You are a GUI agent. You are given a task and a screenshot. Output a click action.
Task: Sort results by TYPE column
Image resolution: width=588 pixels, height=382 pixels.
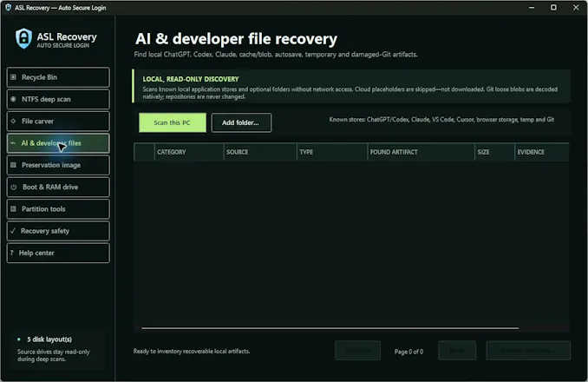332,152
